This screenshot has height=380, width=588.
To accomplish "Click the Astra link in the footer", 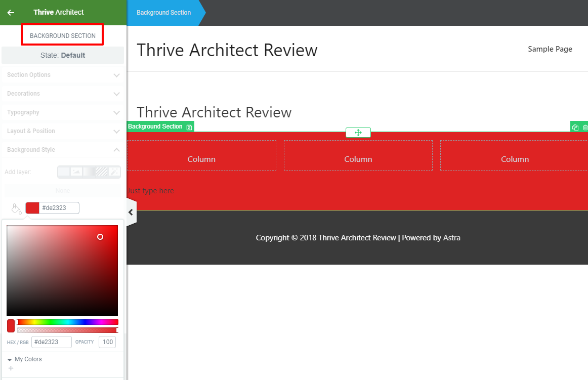I will pos(451,238).
